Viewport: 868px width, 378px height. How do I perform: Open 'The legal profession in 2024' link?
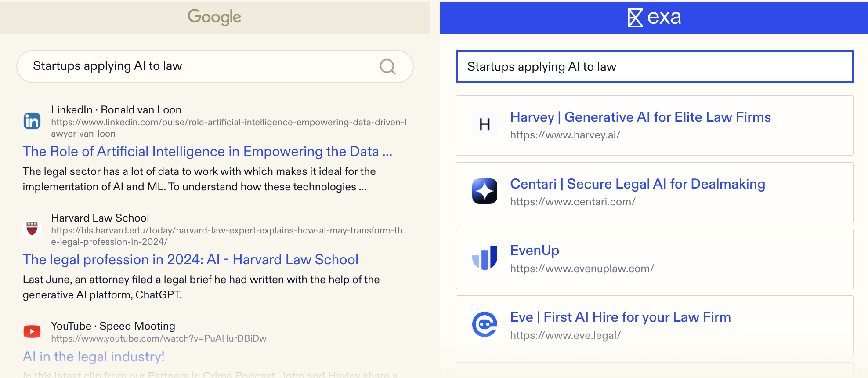click(x=190, y=260)
